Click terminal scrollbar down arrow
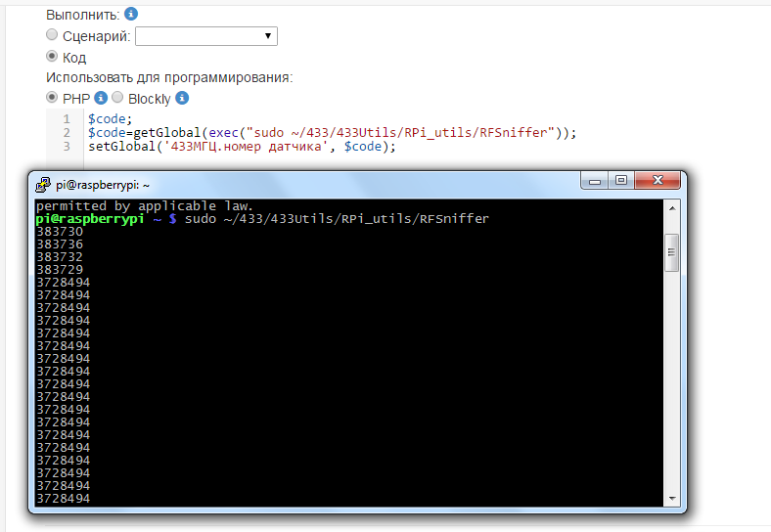This screenshot has height=532, width=771. click(x=671, y=499)
